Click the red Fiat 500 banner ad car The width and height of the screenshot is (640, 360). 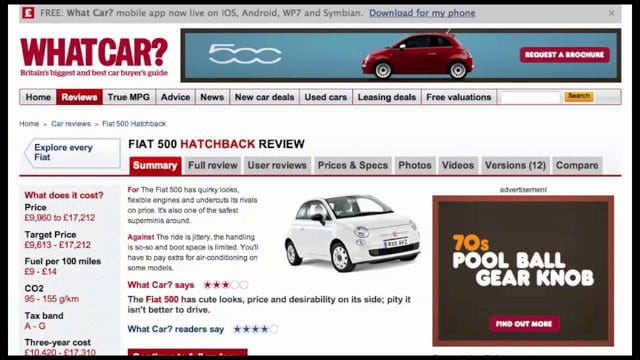[x=417, y=56]
